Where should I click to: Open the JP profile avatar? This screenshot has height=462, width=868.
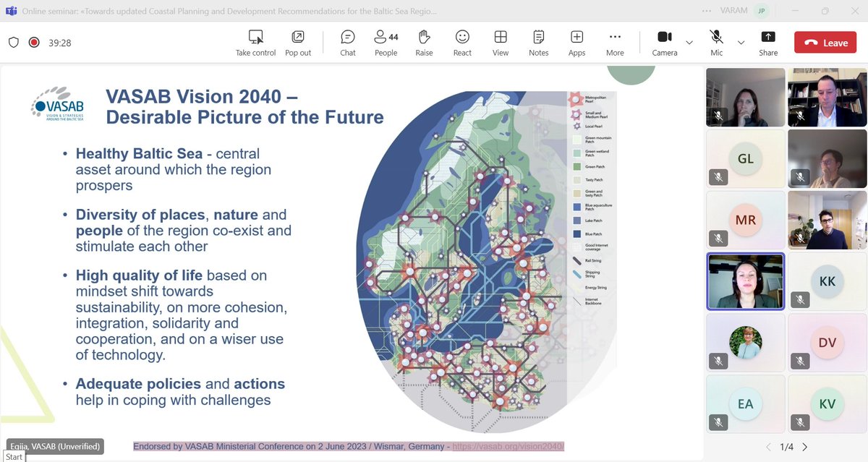761,12
